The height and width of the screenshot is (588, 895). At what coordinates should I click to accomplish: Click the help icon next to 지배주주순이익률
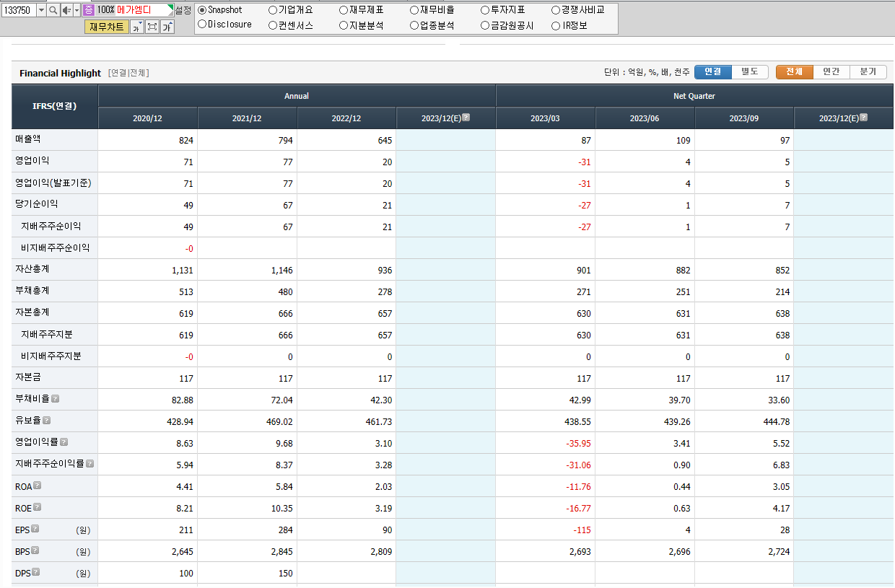(x=90, y=464)
